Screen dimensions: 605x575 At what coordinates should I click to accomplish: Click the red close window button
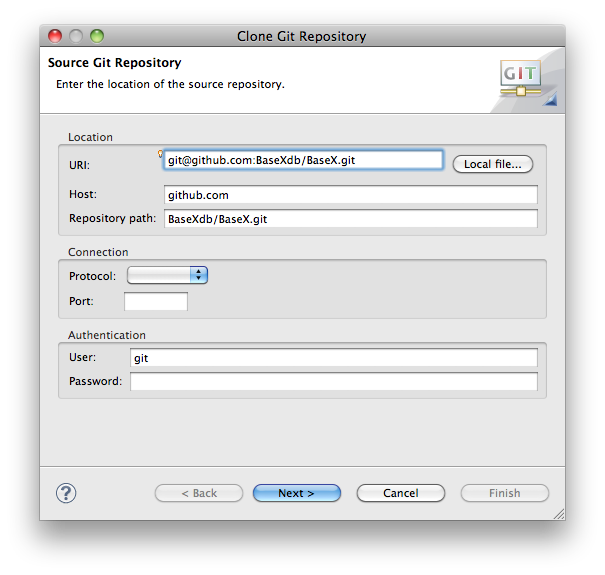[x=55, y=36]
